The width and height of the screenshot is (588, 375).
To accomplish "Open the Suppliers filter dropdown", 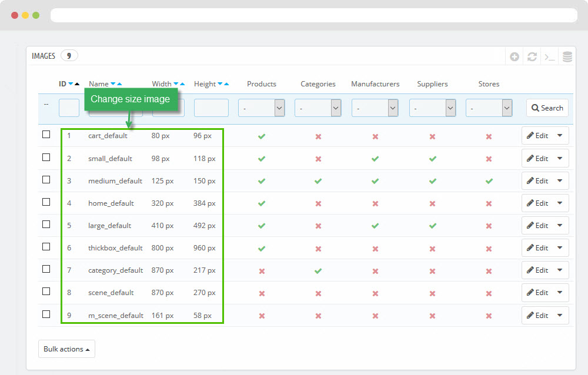I will (432, 108).
